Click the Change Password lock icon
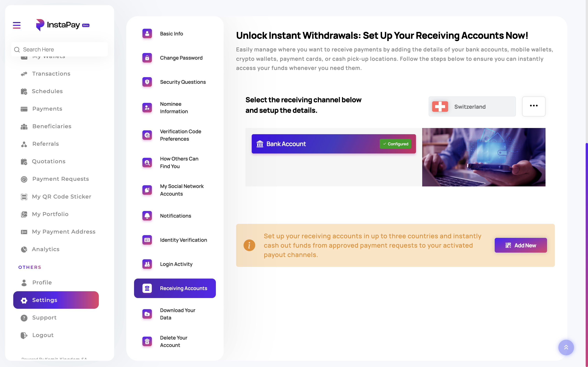Viewport: 588px width, 367px height. [x=147, y=58]
